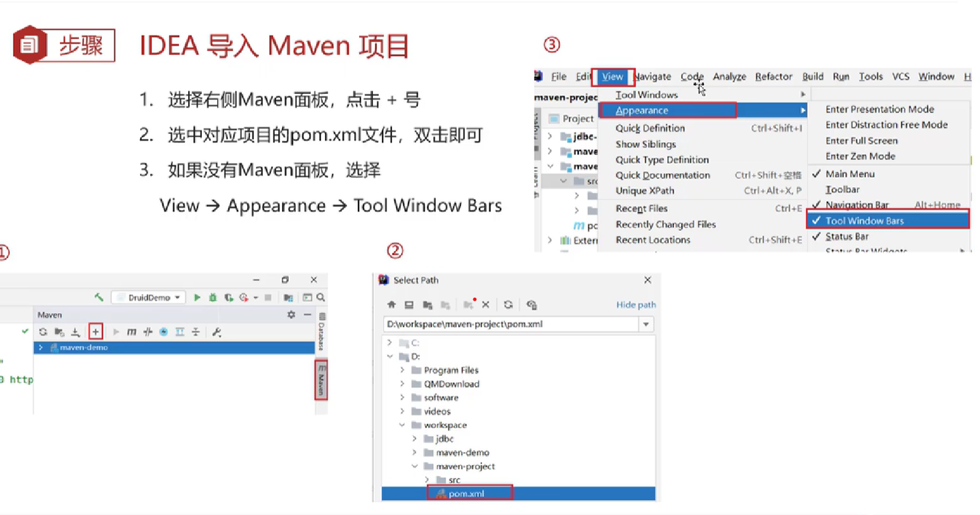The width and height of the screenshot is (980, 515).
Task: Toggle Skip Tests mode lightning icon
Action: coord(164,332)
